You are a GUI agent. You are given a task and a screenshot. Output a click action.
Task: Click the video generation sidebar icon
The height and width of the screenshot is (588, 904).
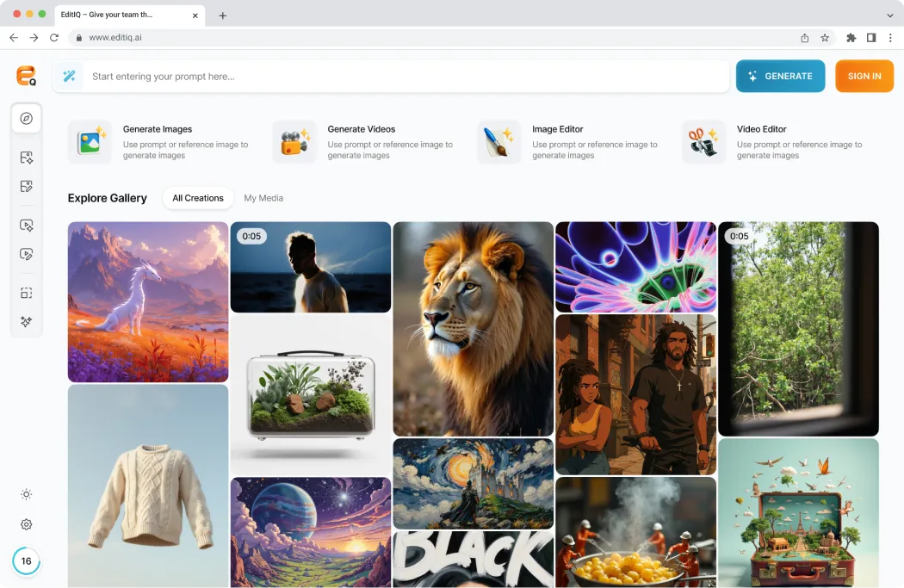[27, 226]
